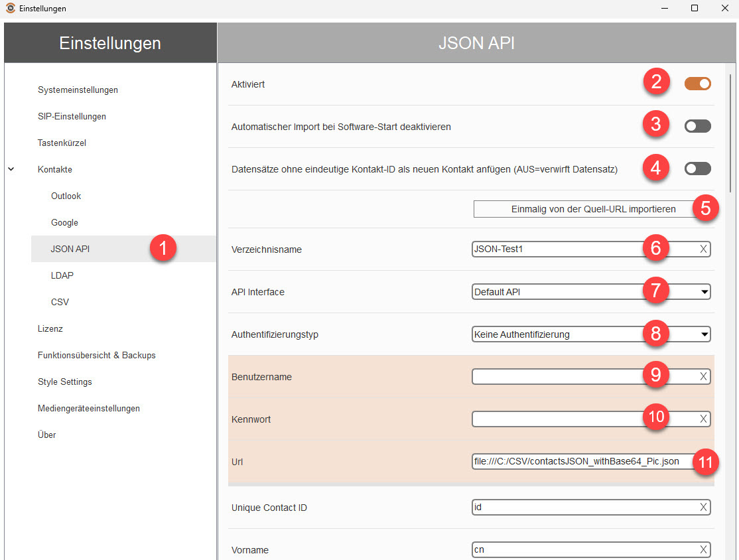Toggle Datensätze ohne eindeutige Kontakt-ID switch

[697, 169]
